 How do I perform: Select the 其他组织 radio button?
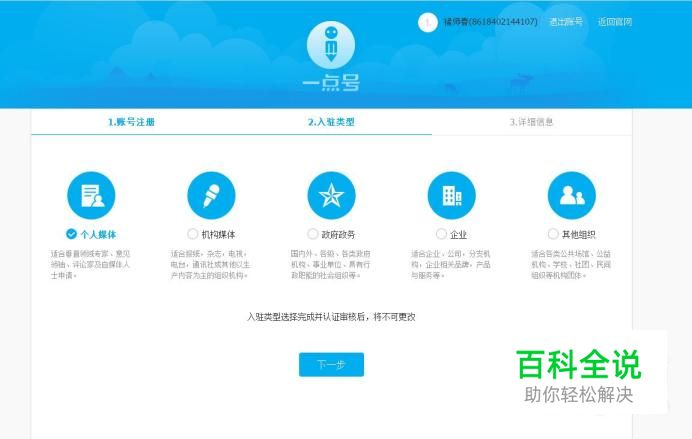[553, 234]
